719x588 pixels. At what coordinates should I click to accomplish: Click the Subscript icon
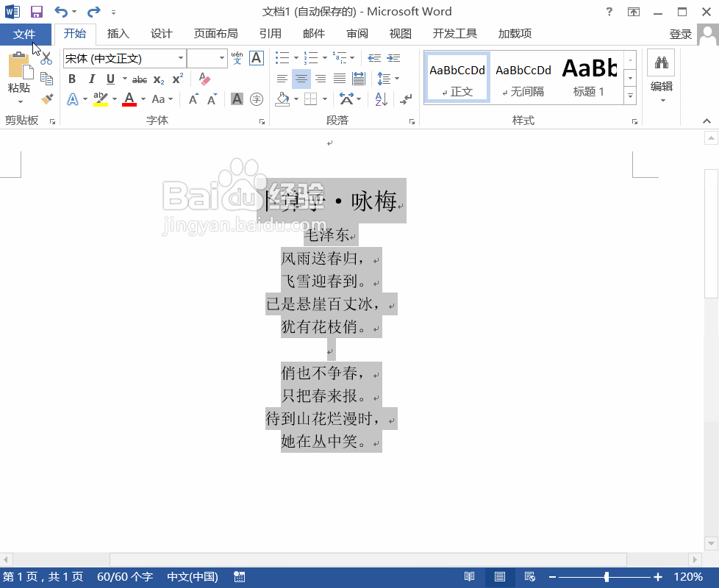coord(158,79)
